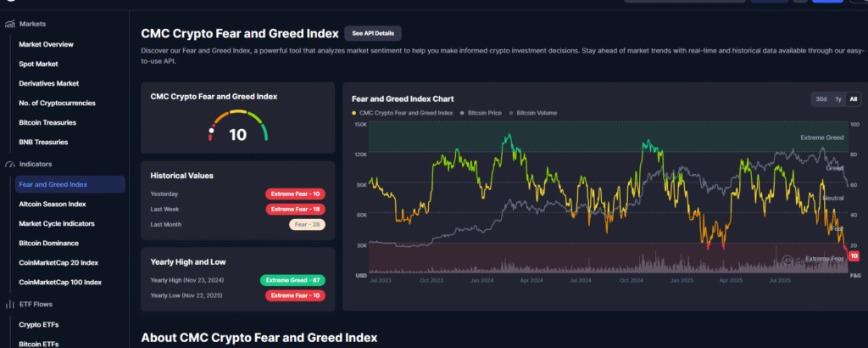Click the red current value 10 chart marker

(854, 255)
